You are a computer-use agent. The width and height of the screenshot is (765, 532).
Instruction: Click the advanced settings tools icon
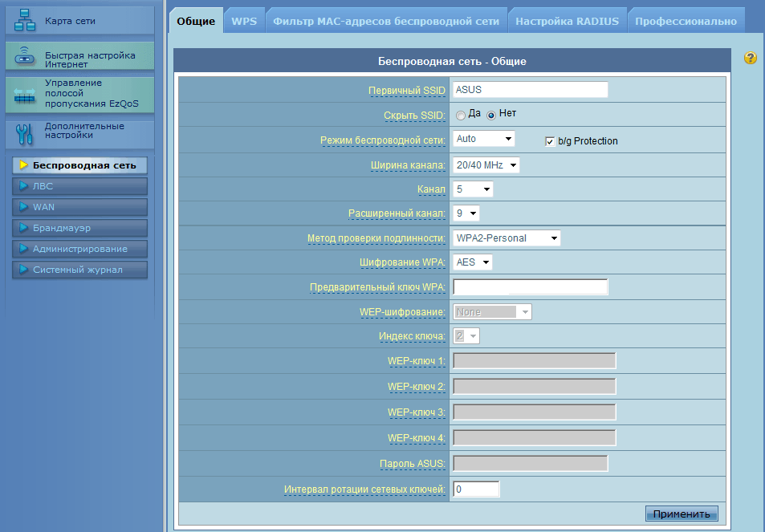tap(25, 132)
